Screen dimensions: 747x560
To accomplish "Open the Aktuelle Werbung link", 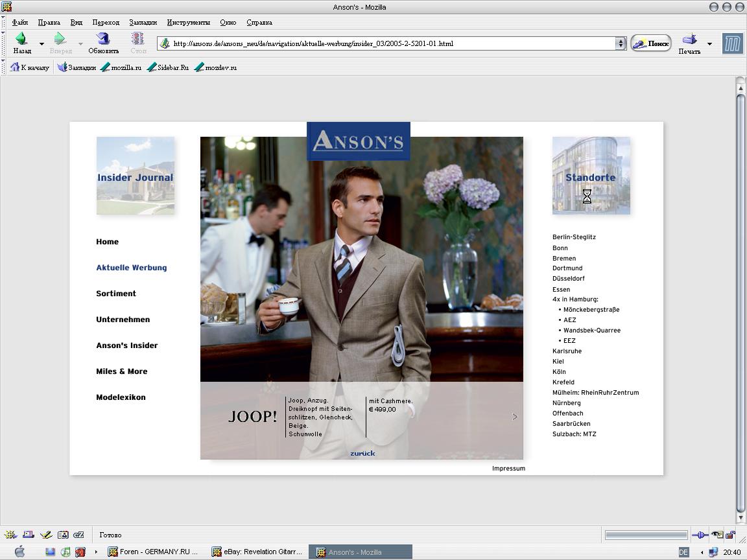I will click(132, 268).
